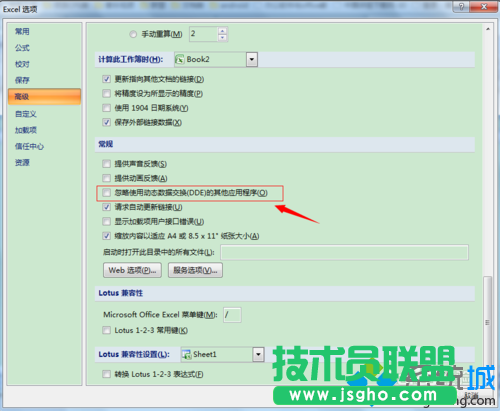This screenshot has height=411, width=500.
Task: Click the worksheet icon beside Sheet1
Action: [x=186, y=355]
